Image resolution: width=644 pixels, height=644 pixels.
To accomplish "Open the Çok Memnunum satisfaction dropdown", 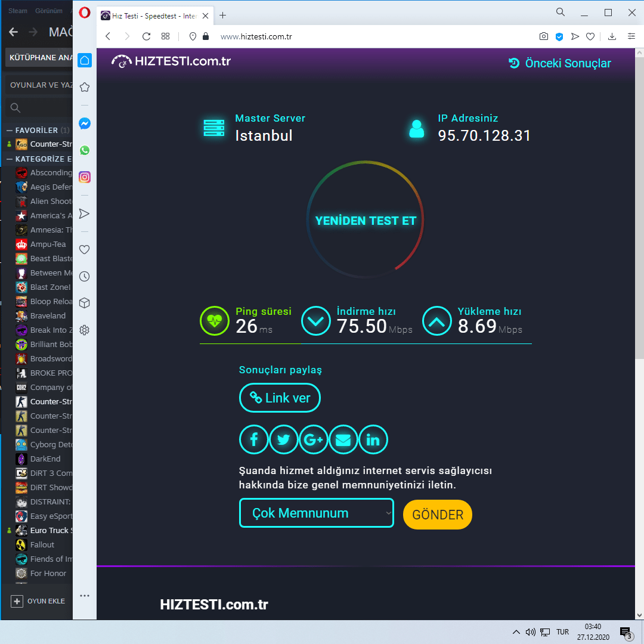I will 316,513.
